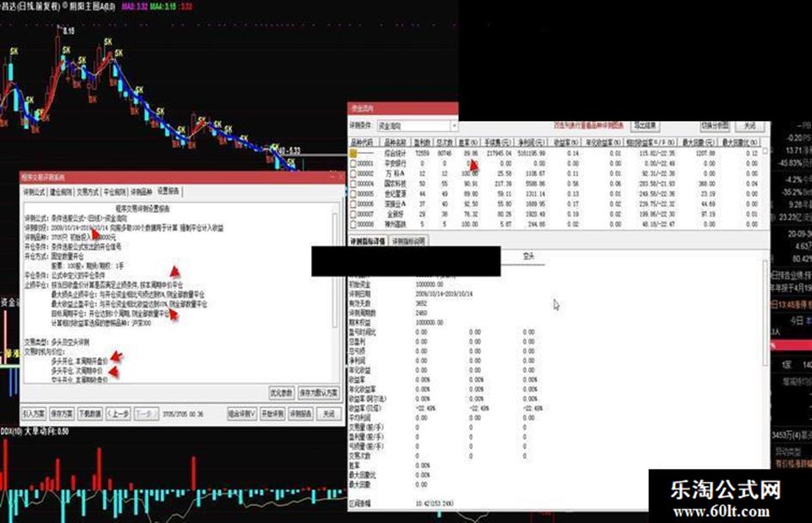Click the 导出结果 button
Screen dimensions: 812x523
tap(645, 125)
